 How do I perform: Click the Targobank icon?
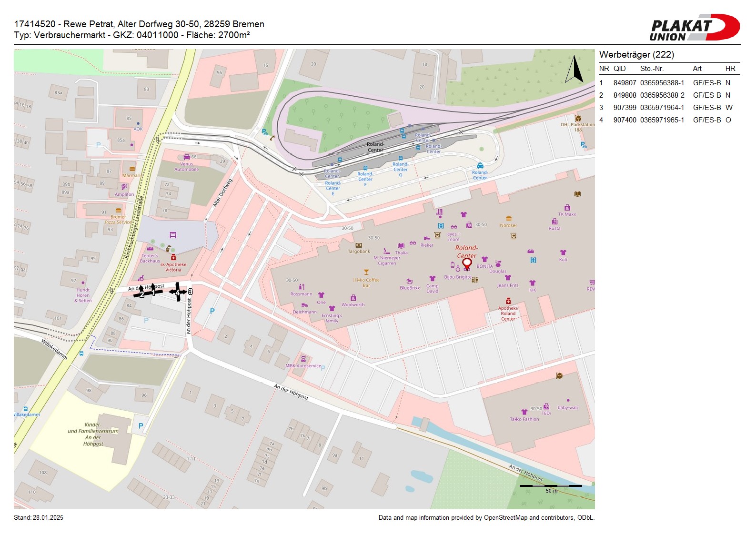click(x=359, y=245)
